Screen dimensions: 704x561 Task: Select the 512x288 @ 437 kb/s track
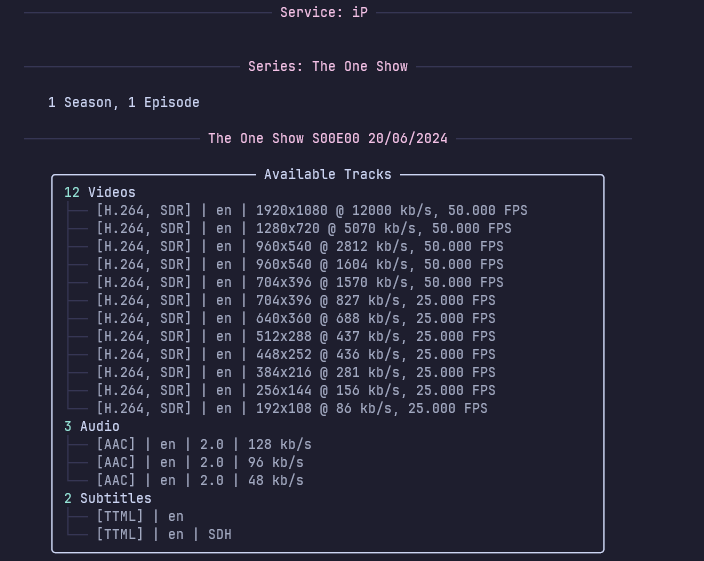pyautogui.click(x=296, y=336)
